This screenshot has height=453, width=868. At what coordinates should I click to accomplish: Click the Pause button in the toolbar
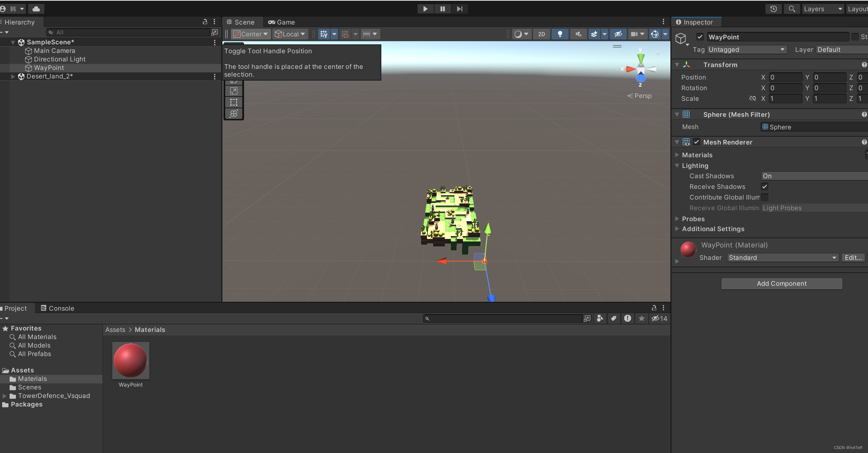click(443, 9)
